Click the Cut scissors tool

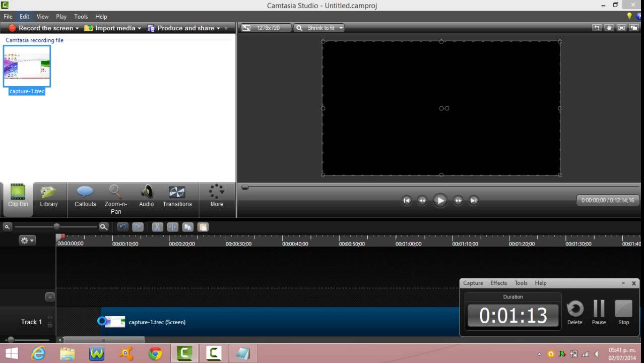157,227
